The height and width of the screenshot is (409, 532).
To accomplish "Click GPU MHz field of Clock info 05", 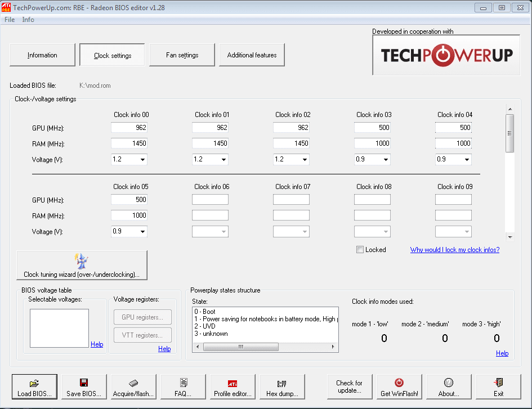I will tap(129, 199).
